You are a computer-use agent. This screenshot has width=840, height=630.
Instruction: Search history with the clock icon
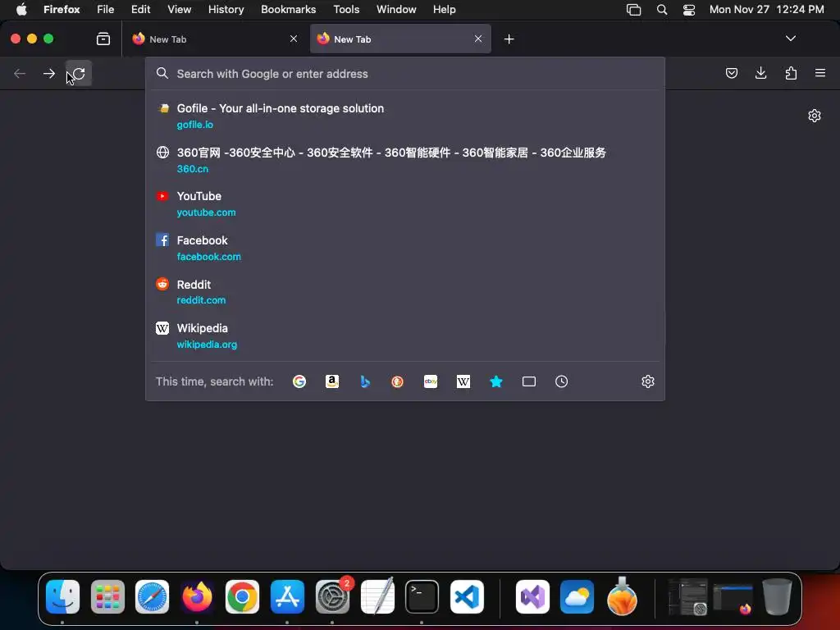point(561,381)
